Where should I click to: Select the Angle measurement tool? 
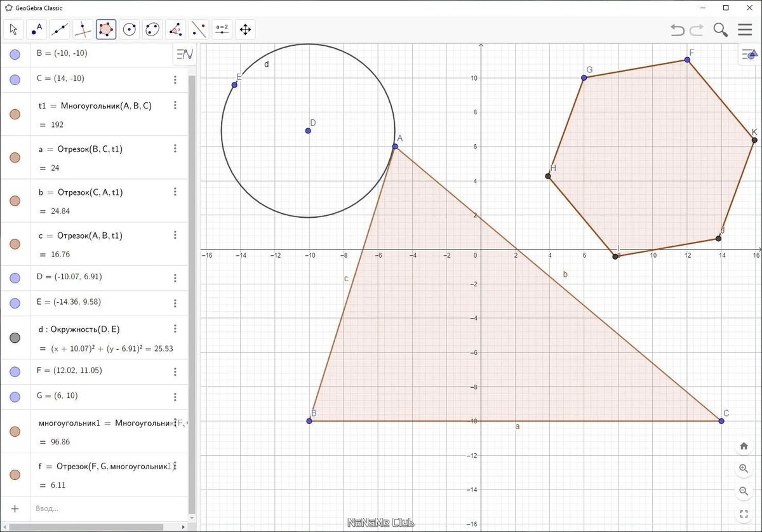pyautogui.click(x=176, y=29)
